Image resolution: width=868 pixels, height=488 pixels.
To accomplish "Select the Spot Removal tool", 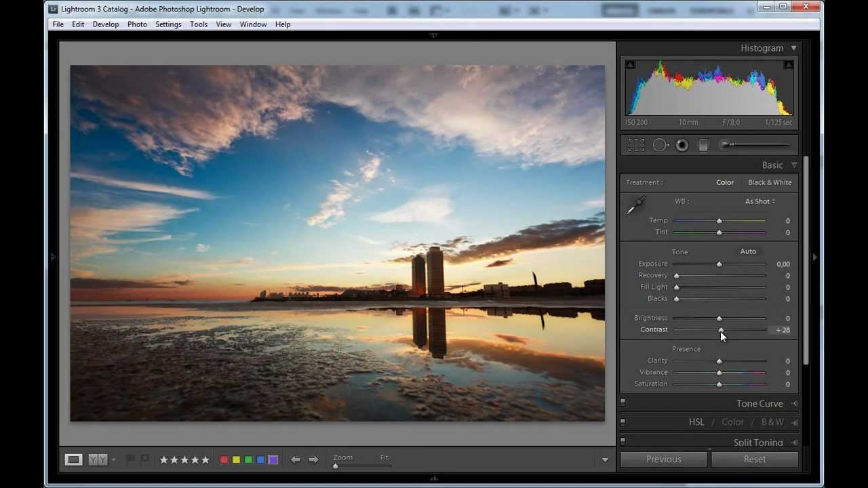I will 660,145.
